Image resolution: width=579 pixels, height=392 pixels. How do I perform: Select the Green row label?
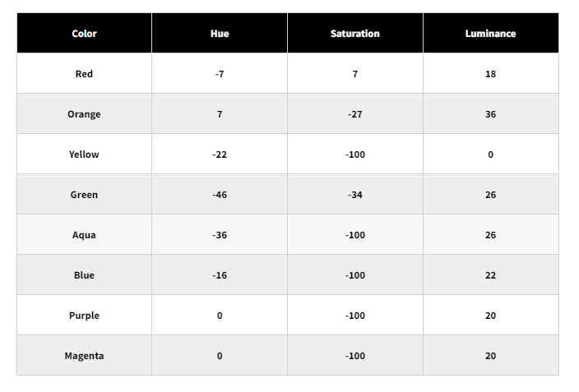[x=84, y=195]
